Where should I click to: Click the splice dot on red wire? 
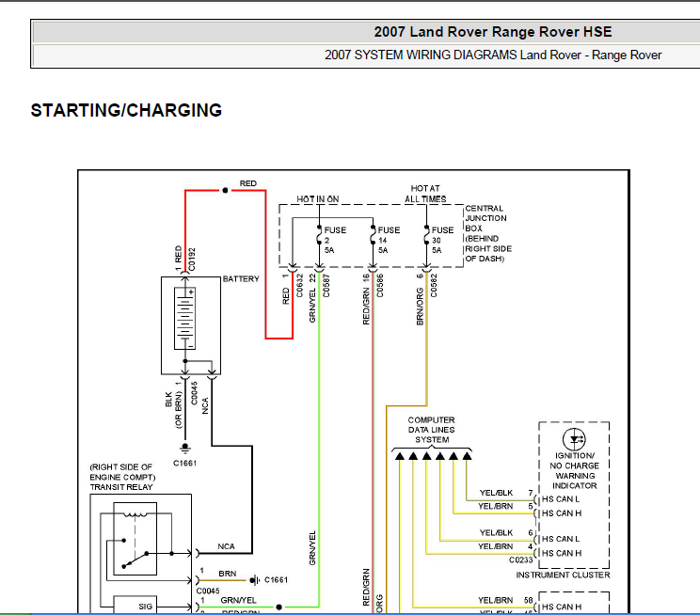[225, 191]
